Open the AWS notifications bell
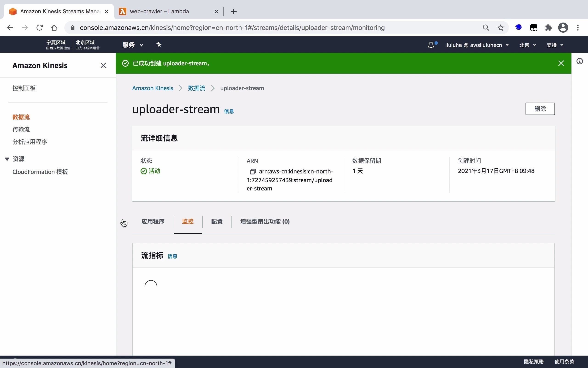The image size is (588, 368). [x=431, y=45]
